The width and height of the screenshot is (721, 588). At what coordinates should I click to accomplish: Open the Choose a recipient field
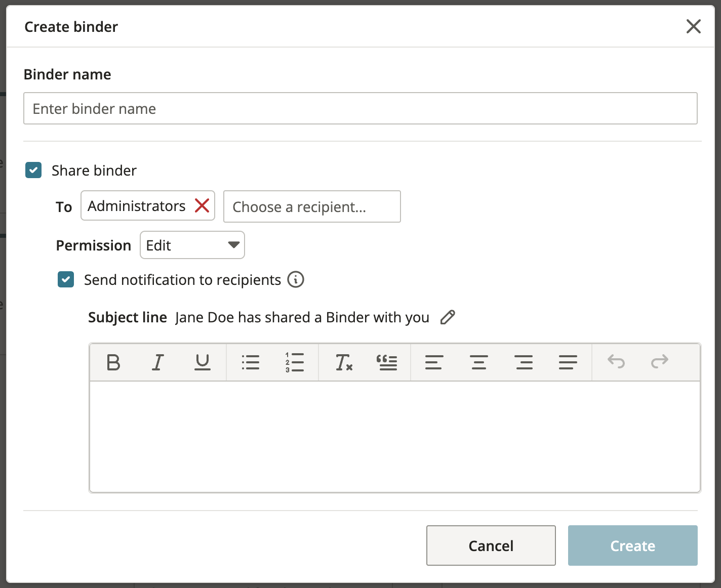[312, 207]
